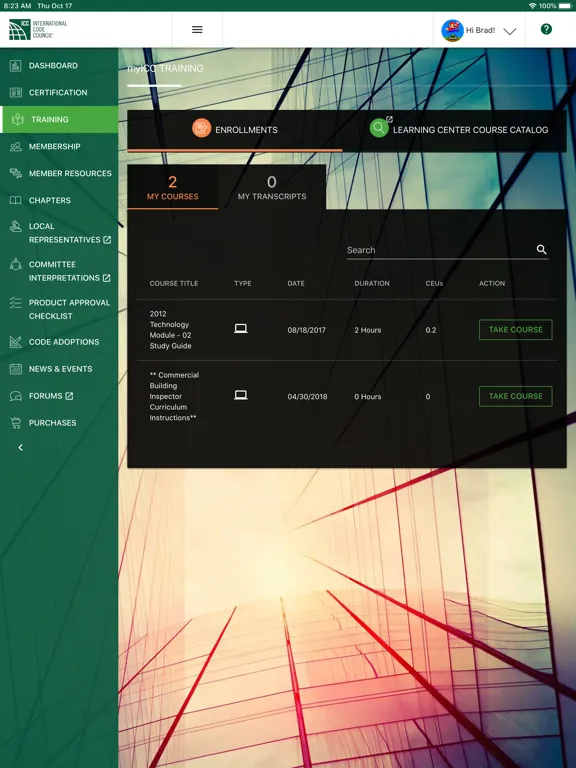Open NEWS & EVENTS menu item
The width and height of the screenshot is (576, 768).
coord(59,369)
